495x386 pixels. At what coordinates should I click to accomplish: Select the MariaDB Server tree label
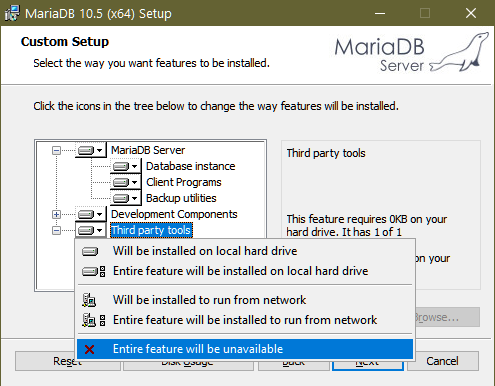coord(148,150)
